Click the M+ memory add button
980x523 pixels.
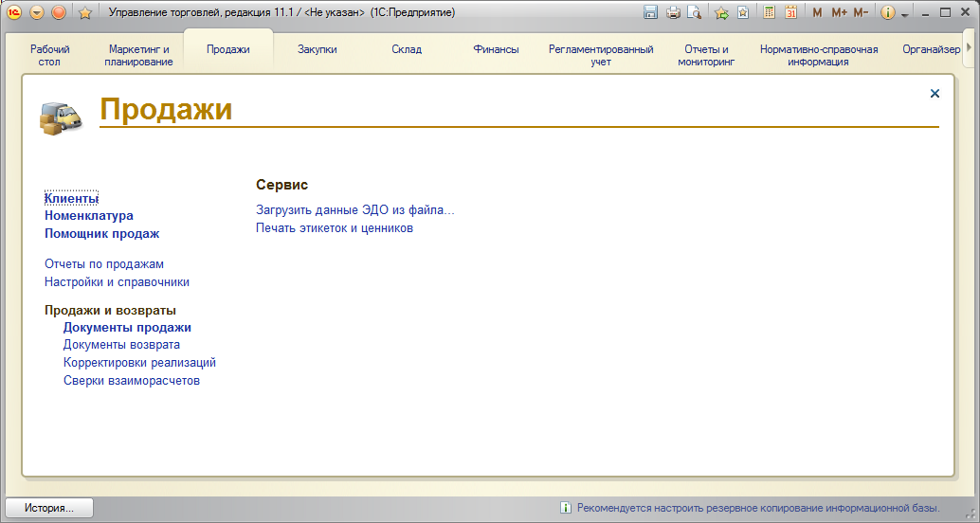pyautogui.click(x=839, y=12)
